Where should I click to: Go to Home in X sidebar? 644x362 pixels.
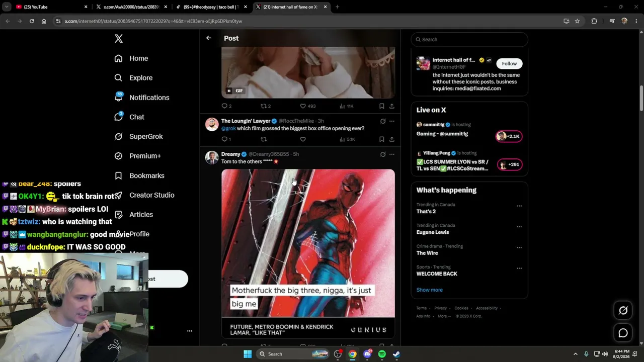tap(131, 58)
